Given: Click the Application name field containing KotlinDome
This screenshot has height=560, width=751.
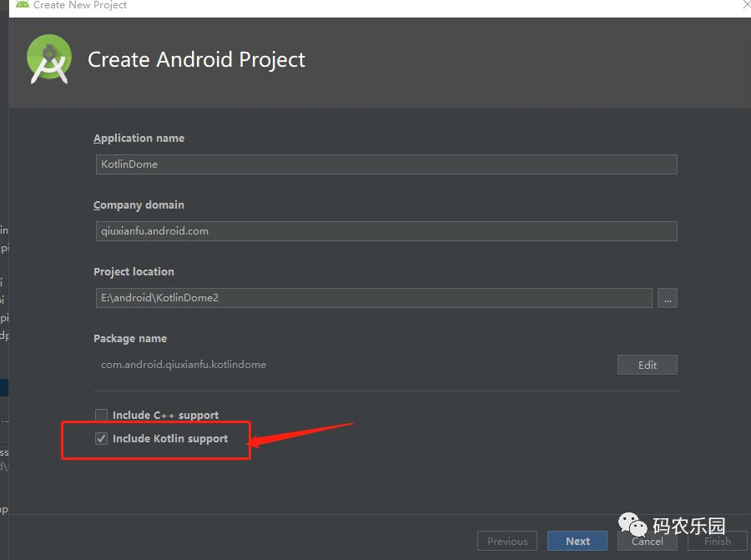Looking at the screenshot, I should [x=386, y=164].
